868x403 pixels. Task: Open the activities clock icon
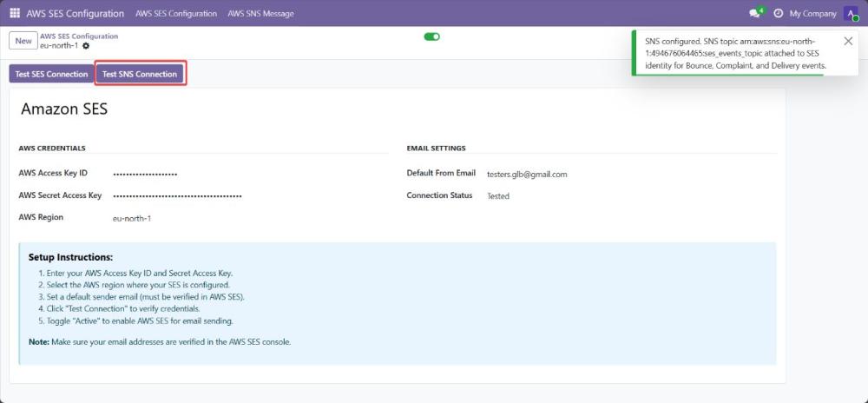(778, 14)
